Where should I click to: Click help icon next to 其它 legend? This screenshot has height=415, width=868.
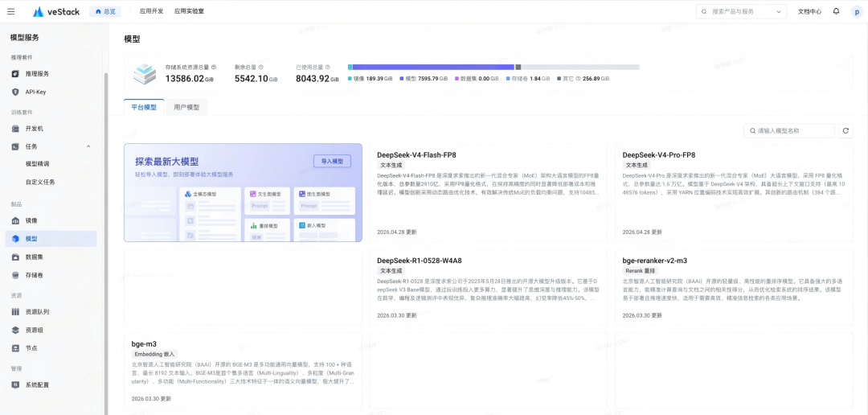click(x=578, y=79)
